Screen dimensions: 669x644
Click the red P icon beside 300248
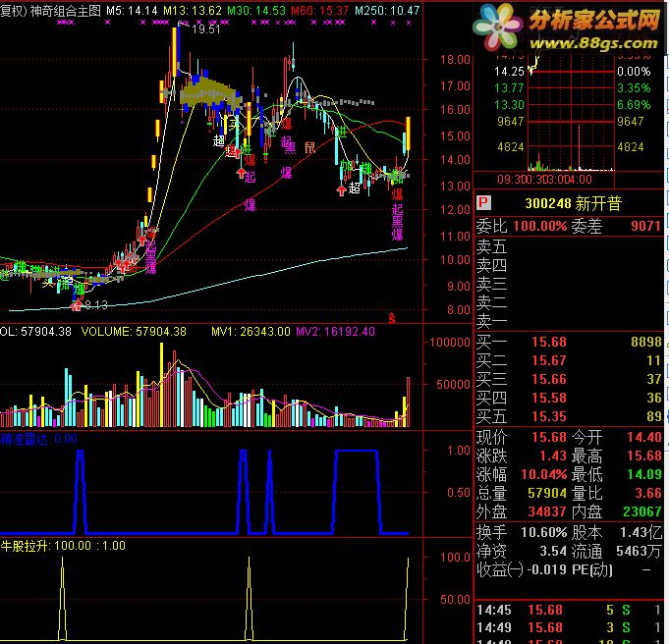tap(484, 202)
